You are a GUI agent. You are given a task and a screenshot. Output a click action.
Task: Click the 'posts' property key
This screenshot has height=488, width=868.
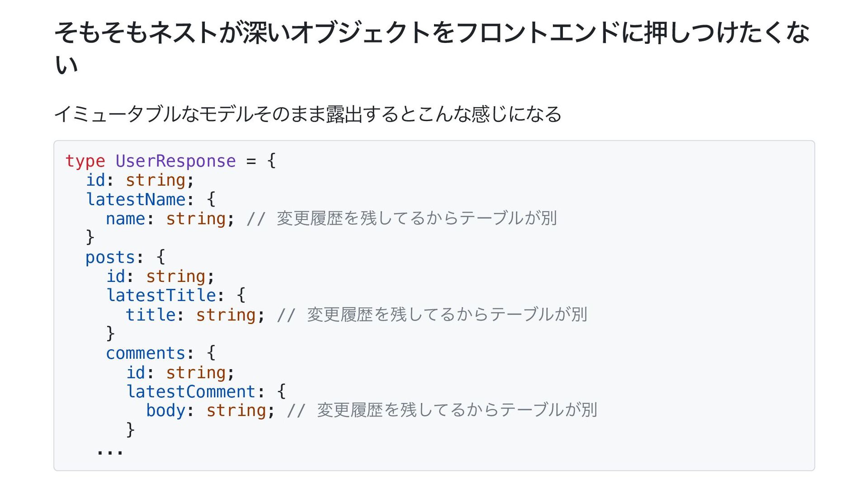[x=110, y=257]
